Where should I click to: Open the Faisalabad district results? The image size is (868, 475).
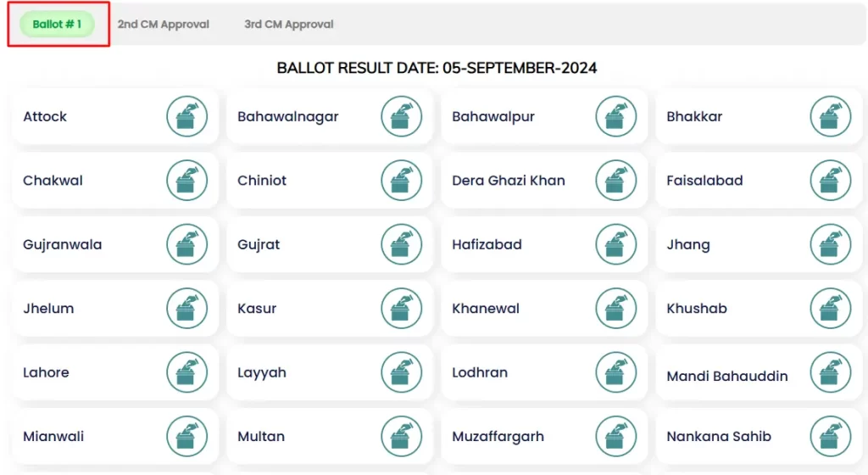pos(704,181)
